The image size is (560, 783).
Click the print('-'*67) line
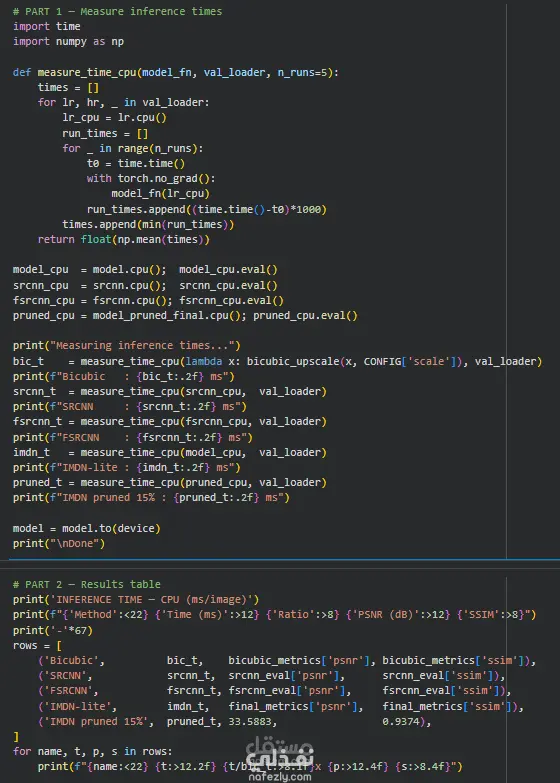pyautogui.click(x=52, y=631)
